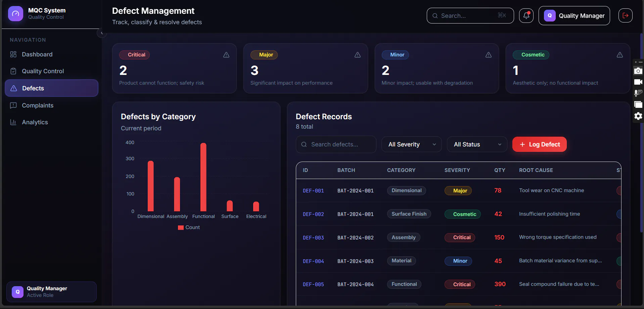Click the Surface bar in the chart
644x309 pixels.
click(x=230, y=206)
